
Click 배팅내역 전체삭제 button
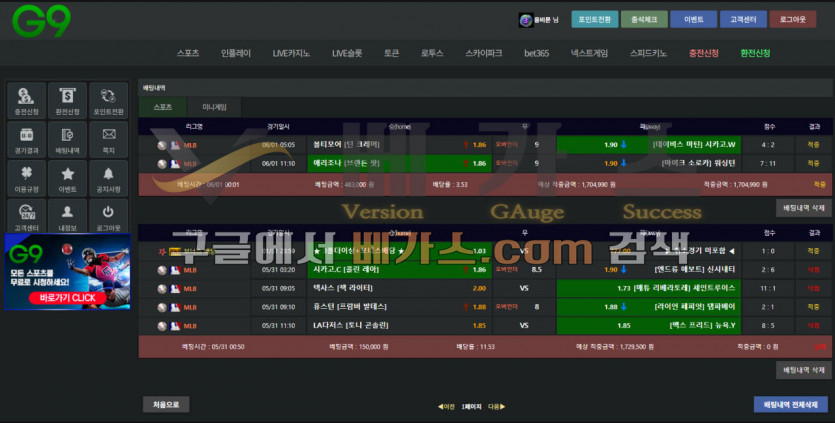point(791,405)
